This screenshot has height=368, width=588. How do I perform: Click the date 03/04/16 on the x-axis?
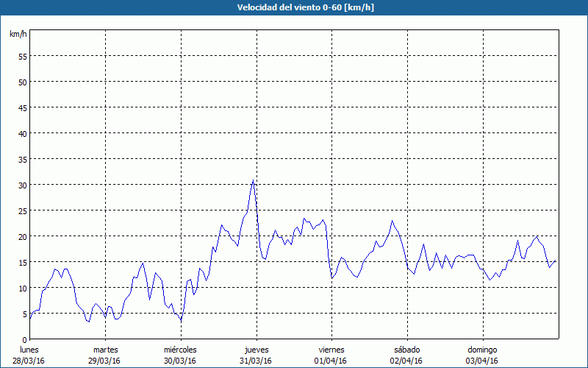(482, 361)
